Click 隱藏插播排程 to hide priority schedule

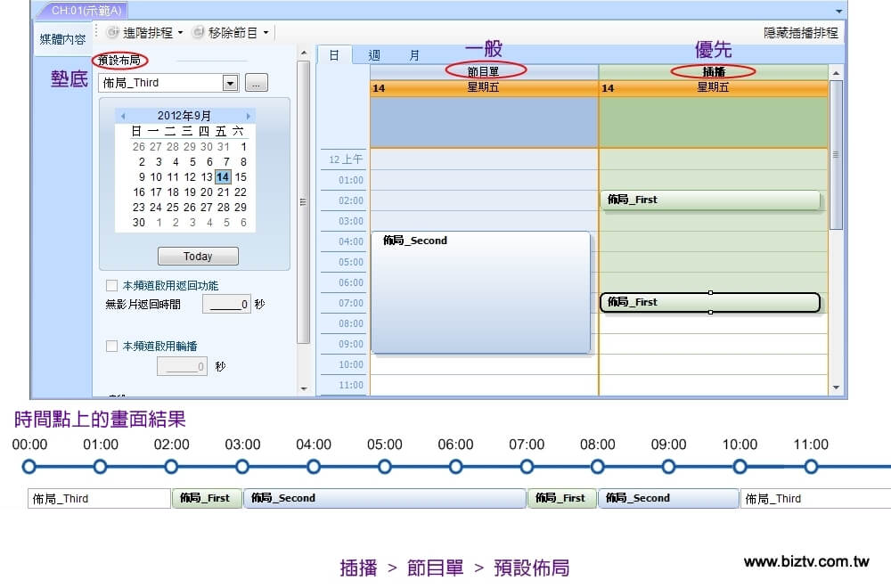[x=800, y=32]
